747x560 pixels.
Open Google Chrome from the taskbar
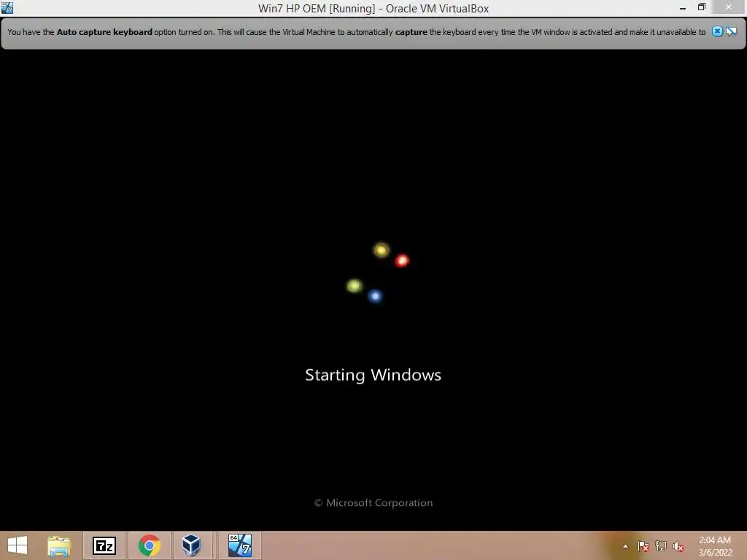[x=149, y=545]
